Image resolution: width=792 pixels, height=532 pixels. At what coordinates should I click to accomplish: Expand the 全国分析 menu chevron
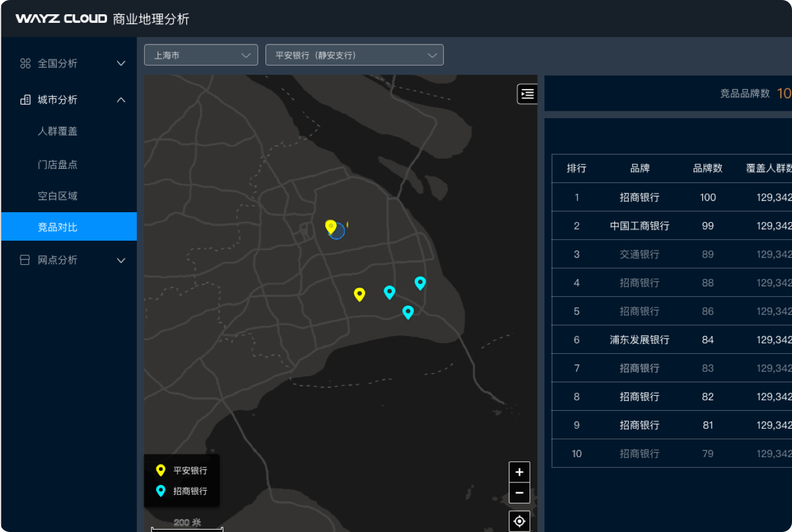[121, 63]
